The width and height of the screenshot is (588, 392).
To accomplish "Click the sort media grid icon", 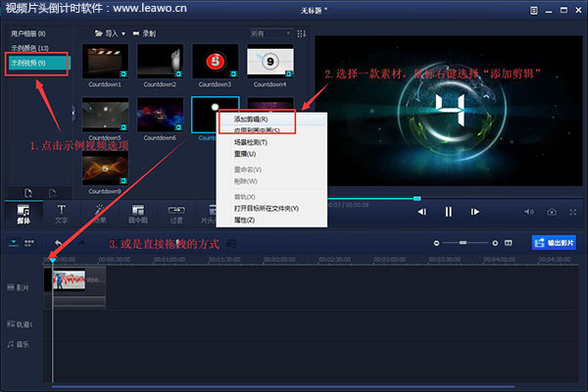I will point(301,33).
